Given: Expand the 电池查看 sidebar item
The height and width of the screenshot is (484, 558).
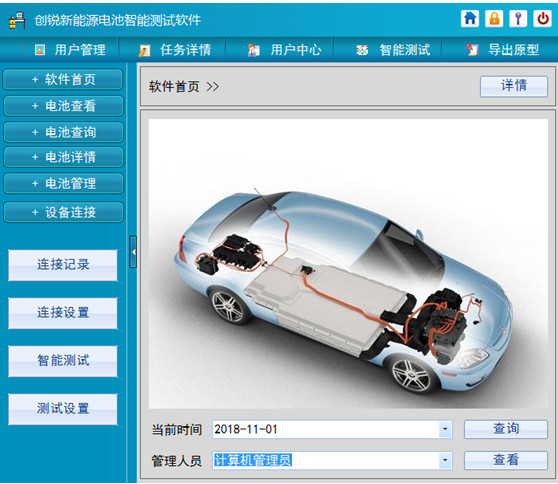Looking at the screenshot, I should coord(63,106).
